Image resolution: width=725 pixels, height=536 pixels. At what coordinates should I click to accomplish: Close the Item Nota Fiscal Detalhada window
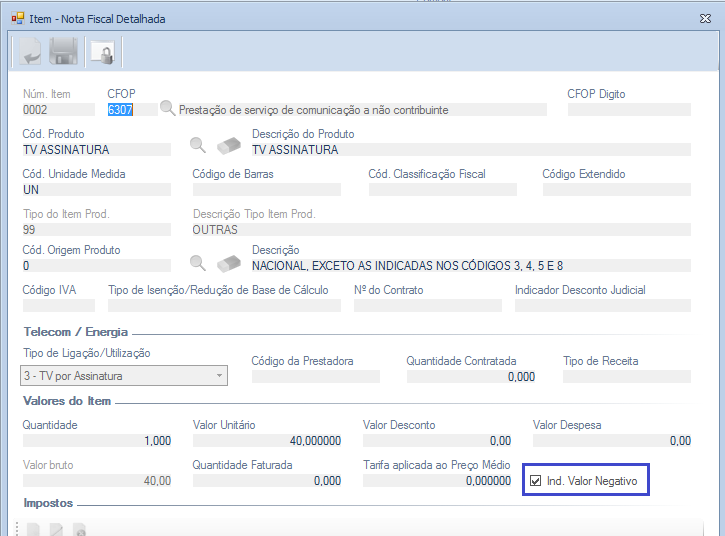(701, 18)
